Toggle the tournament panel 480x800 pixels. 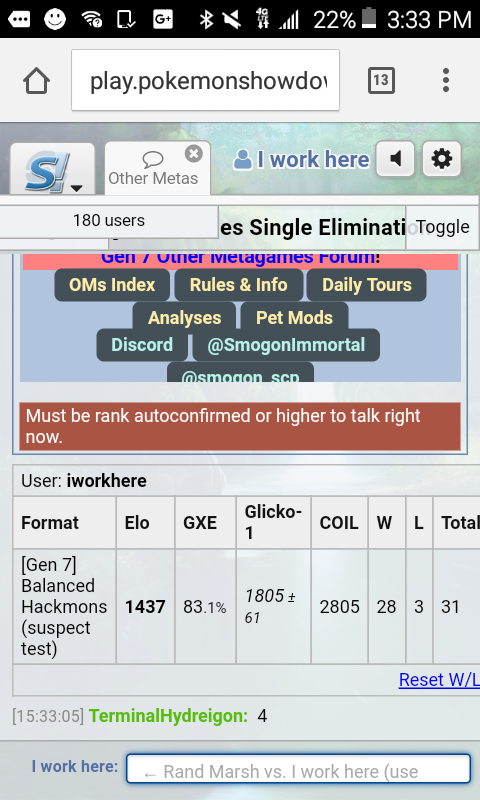pyautogui.click(x=442, y=227)
